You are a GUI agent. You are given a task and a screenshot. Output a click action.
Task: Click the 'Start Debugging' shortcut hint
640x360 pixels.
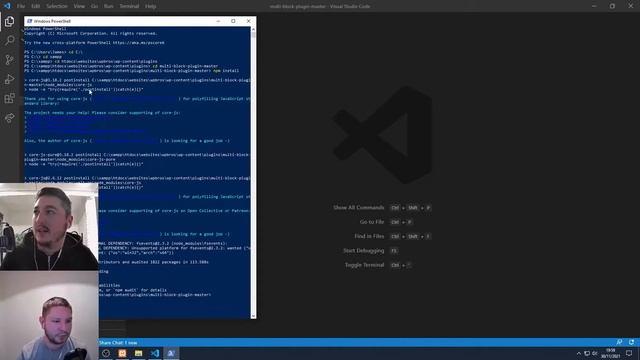click(370, 251)
